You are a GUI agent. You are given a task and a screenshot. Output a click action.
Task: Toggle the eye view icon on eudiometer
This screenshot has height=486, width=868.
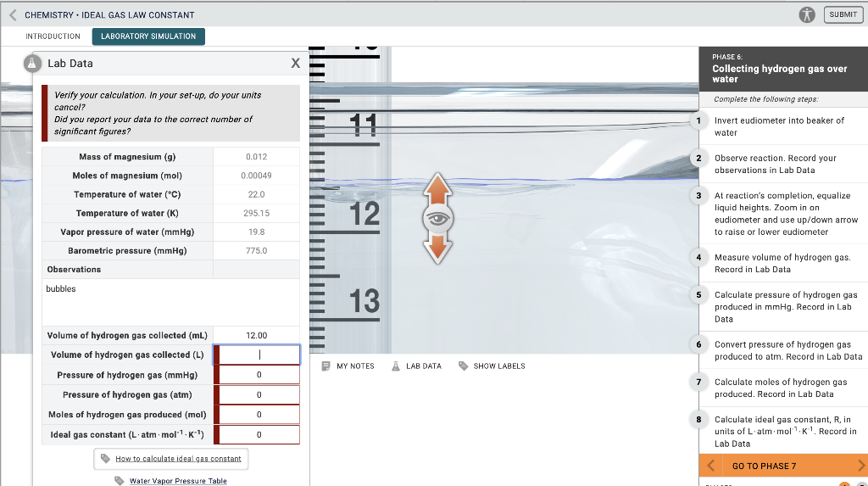[438, 220]
